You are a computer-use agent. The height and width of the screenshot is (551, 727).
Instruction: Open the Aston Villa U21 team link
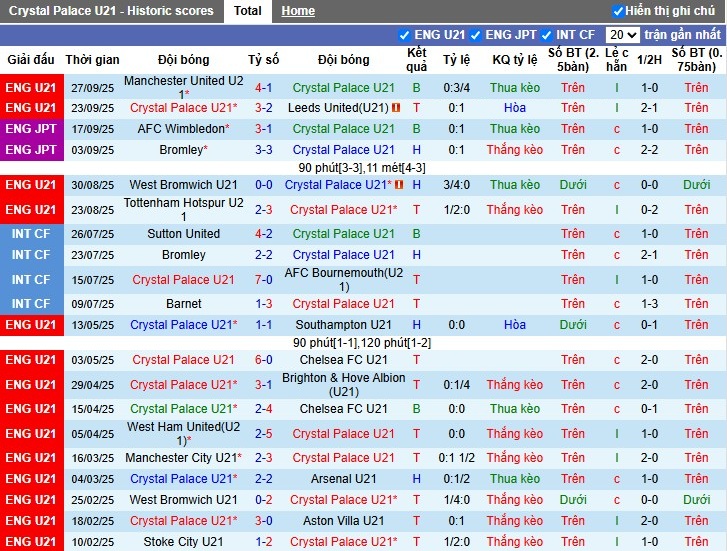pyautogui.click(x=343, y=521)
